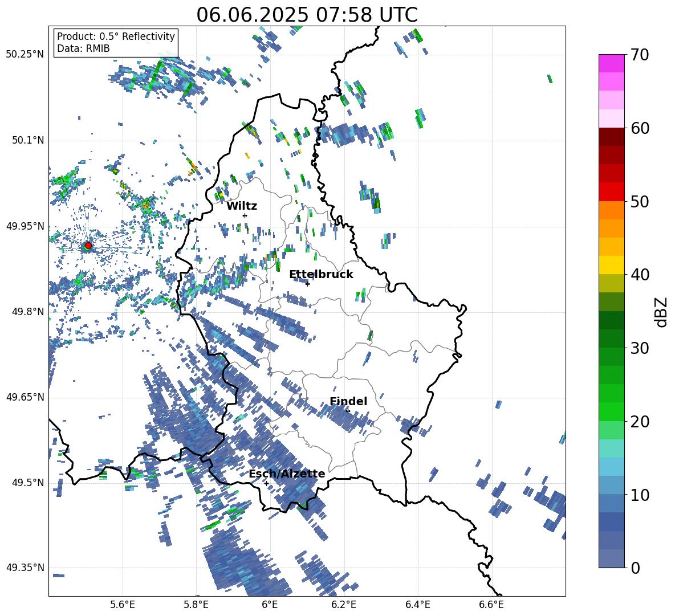The height and width of the screenshot is (616, 675).
Task: Click the Ettelbruck station cross marker
Action: [307, 284]
